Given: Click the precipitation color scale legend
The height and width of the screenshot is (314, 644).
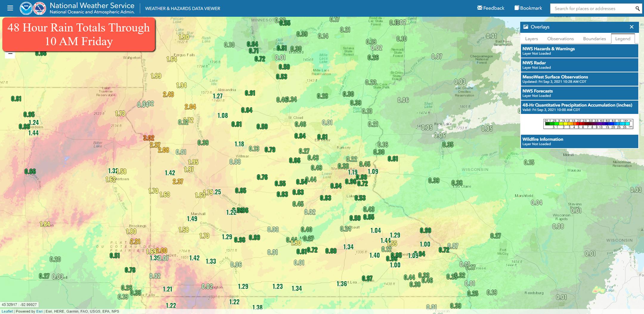Looking at the screenshot, I should [x=588, y=124].
